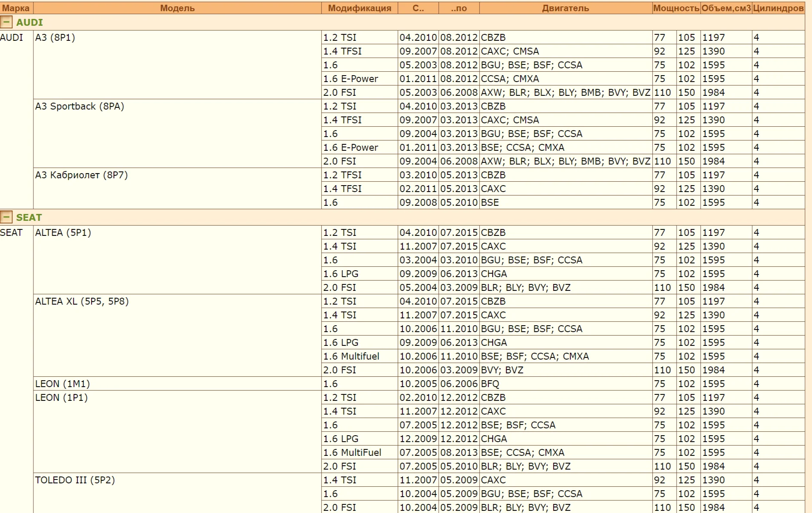Select the TOLEDO III (5P2) model cell
812x513 pixels.
pos(177,493)
